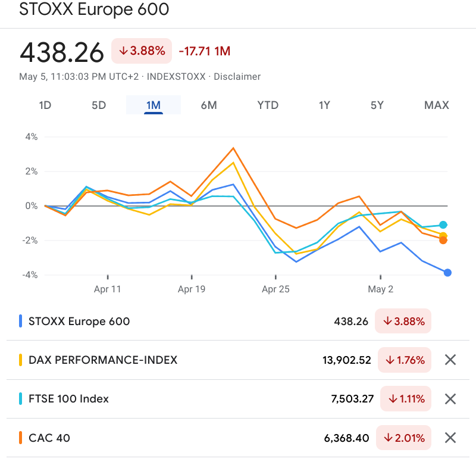
Task: Switch chart to 6M range
Action: click(209, 105)
